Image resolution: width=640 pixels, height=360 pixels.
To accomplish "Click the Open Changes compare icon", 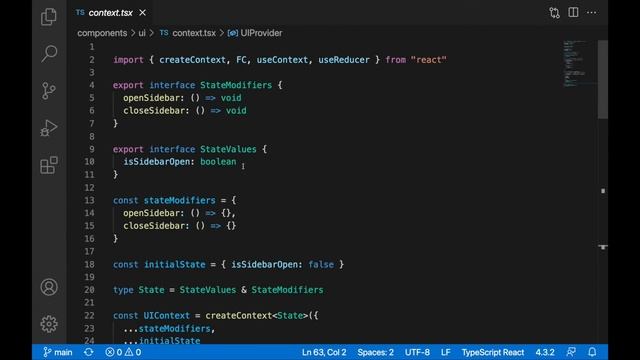I will coord(554,13).
